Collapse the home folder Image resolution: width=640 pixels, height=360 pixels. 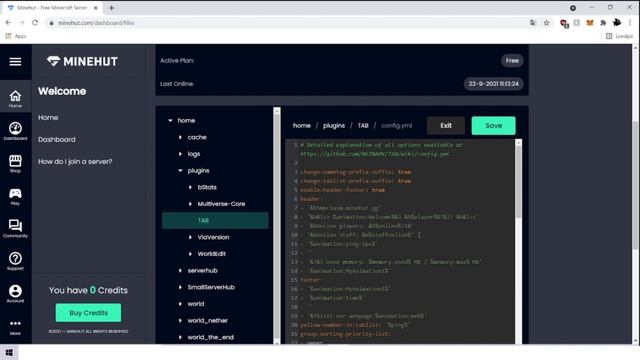point(170,120)
